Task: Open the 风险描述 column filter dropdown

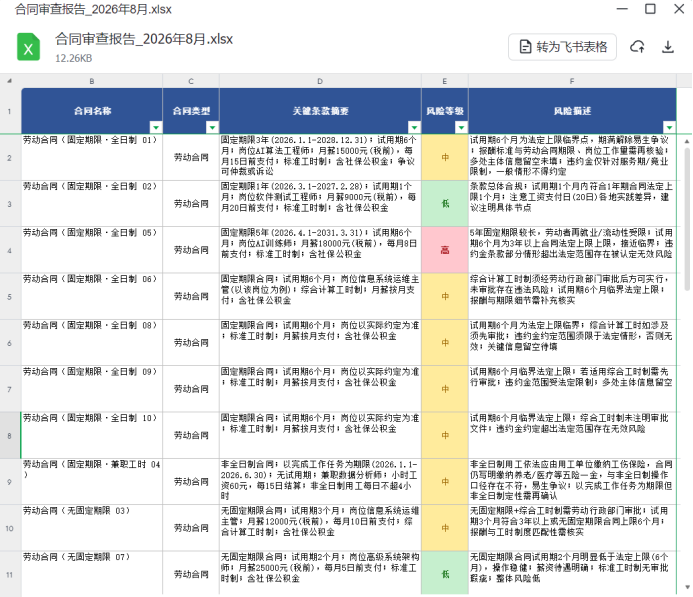Action: pyautogui.click(x=670, y=128)
